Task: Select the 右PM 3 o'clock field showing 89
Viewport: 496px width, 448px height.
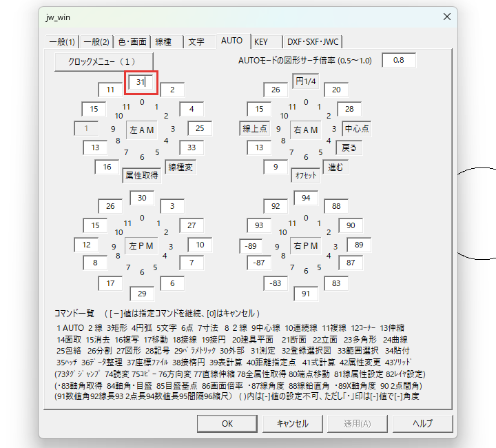Action: coord(359,245)
